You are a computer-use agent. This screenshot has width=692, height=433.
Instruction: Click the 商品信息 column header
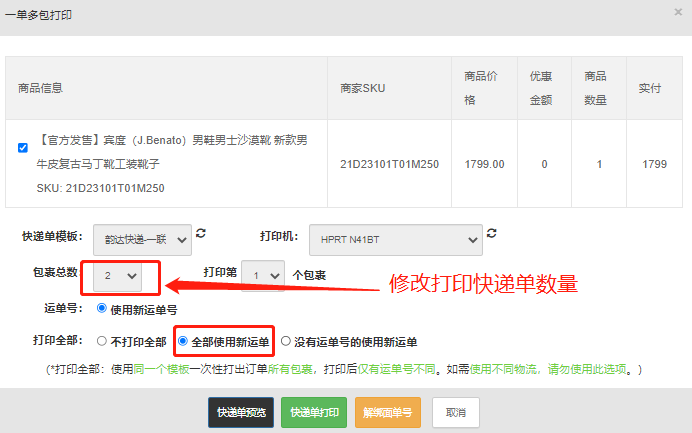[x=40, y=88]
